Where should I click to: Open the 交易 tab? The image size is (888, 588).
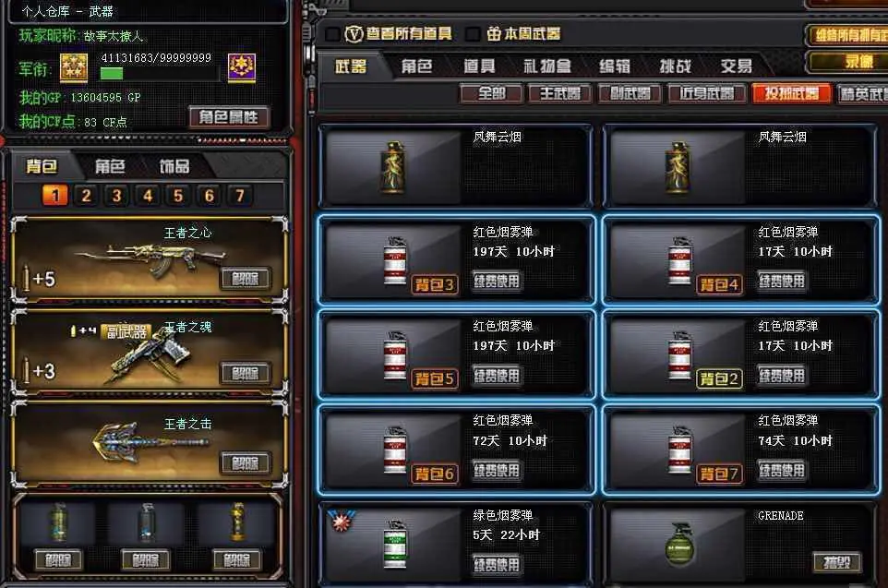(737, 66)
